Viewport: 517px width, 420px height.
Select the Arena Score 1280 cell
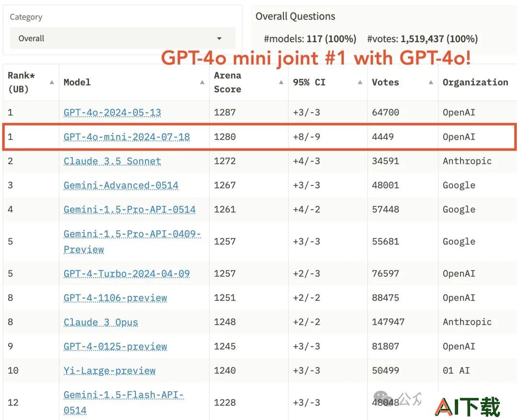tap(225, 137)
